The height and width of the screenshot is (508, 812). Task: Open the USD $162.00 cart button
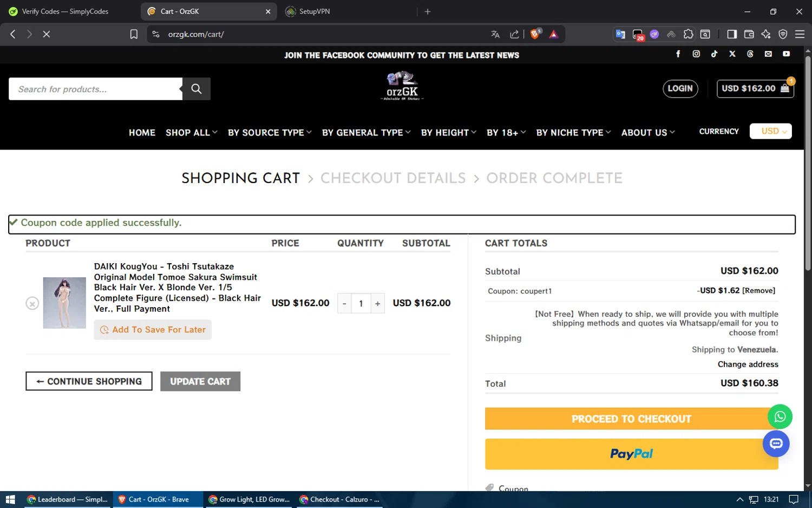click(x=755, y=88)
